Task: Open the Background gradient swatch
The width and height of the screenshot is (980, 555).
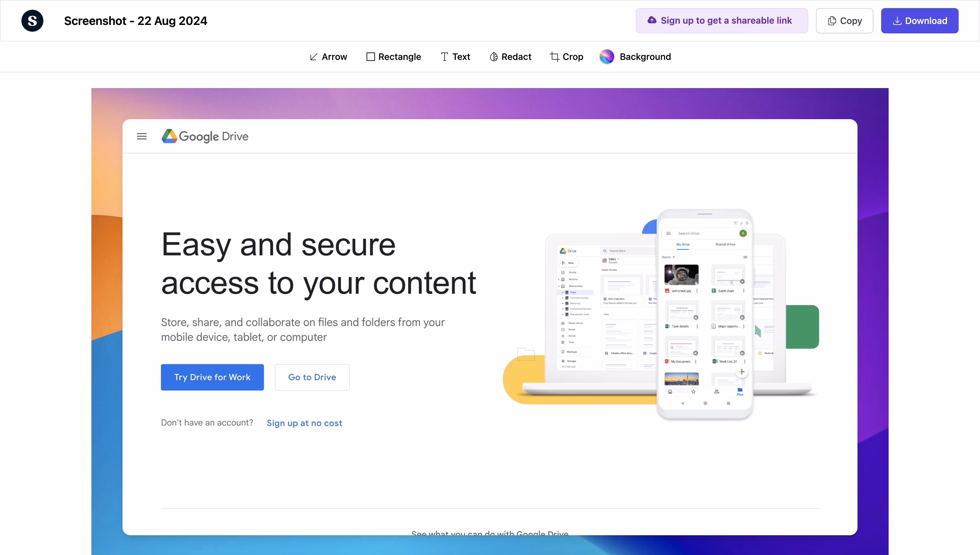Action: point(607,57)
